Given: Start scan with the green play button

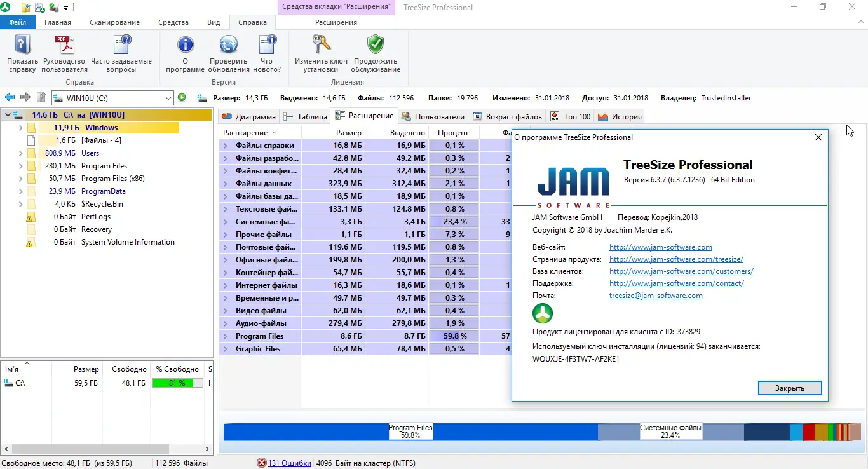Looking at the screenshot, I should click(x=182, y=98).
